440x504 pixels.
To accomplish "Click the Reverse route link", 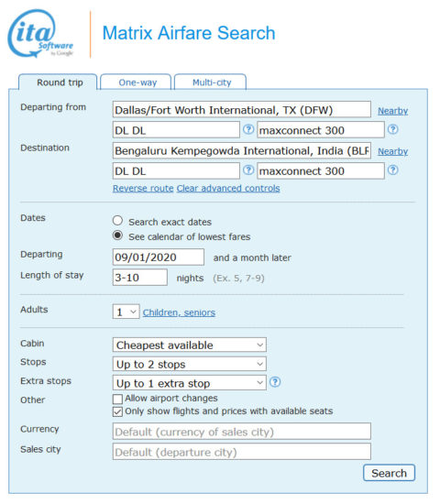I will click(x=143, y=189).
